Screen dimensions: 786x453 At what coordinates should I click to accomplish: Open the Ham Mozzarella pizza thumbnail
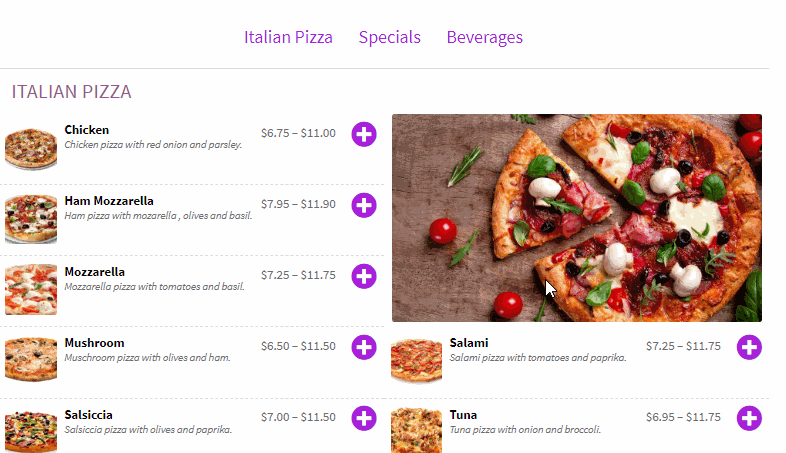31,219
